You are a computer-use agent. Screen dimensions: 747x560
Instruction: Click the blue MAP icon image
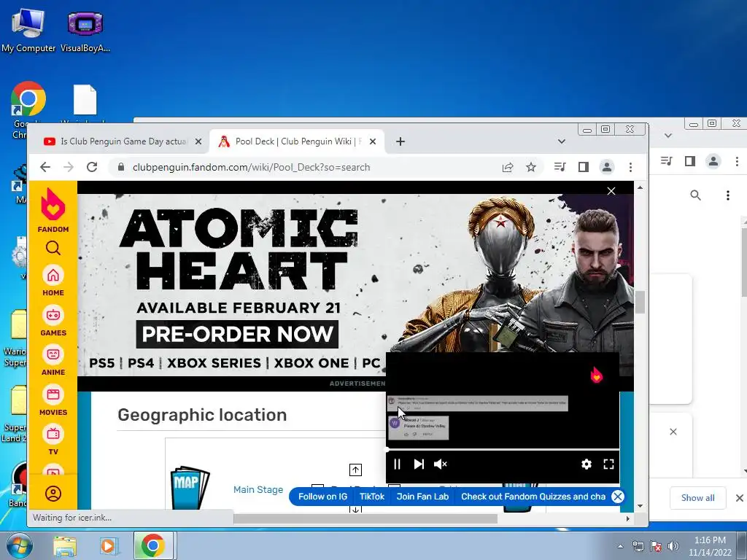point(190,486)
